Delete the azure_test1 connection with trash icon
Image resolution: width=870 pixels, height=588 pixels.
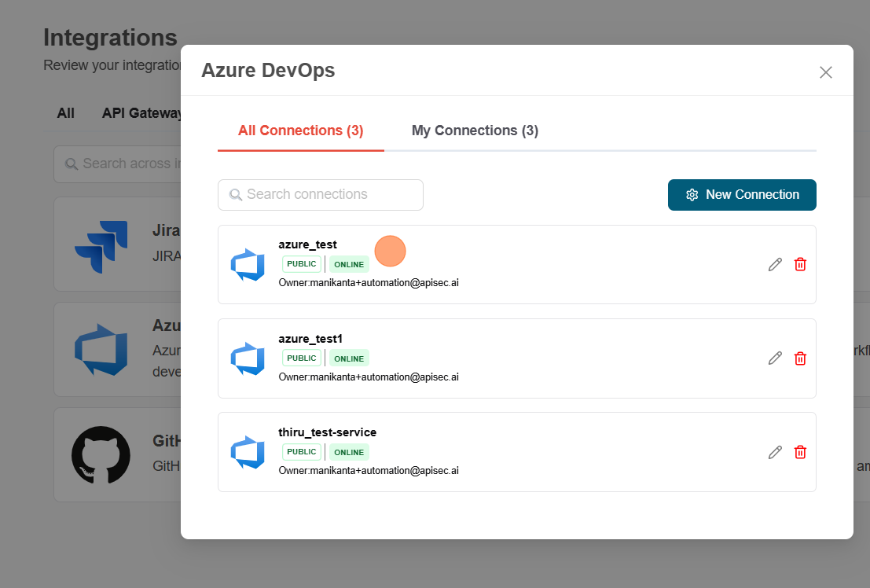click(800, 358)
